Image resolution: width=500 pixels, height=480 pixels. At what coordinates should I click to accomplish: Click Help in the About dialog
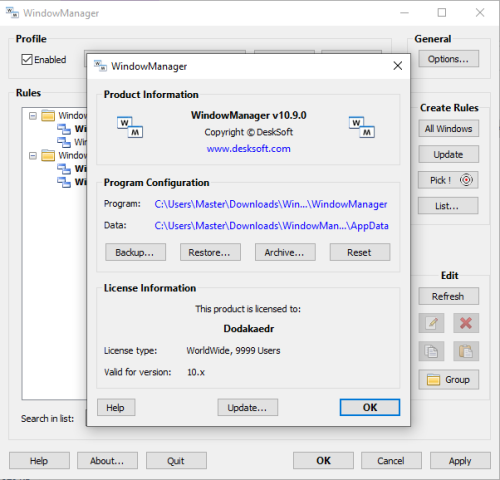click(116, 407)
